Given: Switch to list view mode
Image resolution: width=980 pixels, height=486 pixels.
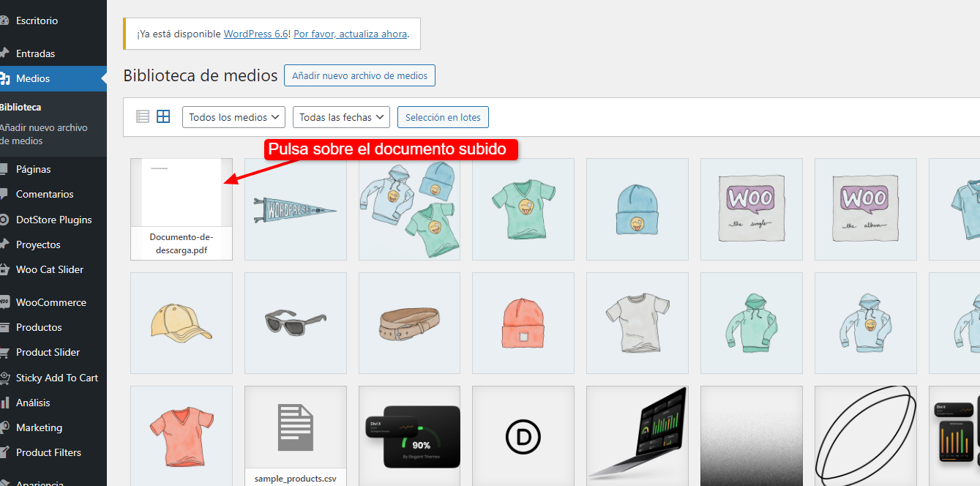Looking at the screenshot, I should click(143, 116).
